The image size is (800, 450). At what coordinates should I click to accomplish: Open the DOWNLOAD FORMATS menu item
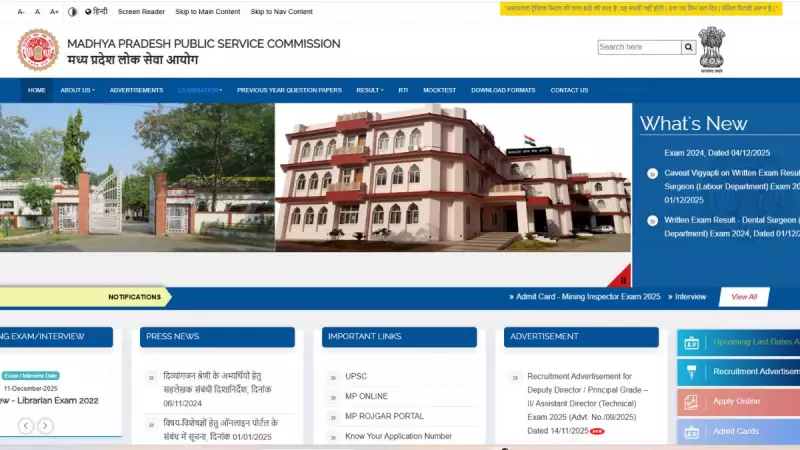click(503, 90)
